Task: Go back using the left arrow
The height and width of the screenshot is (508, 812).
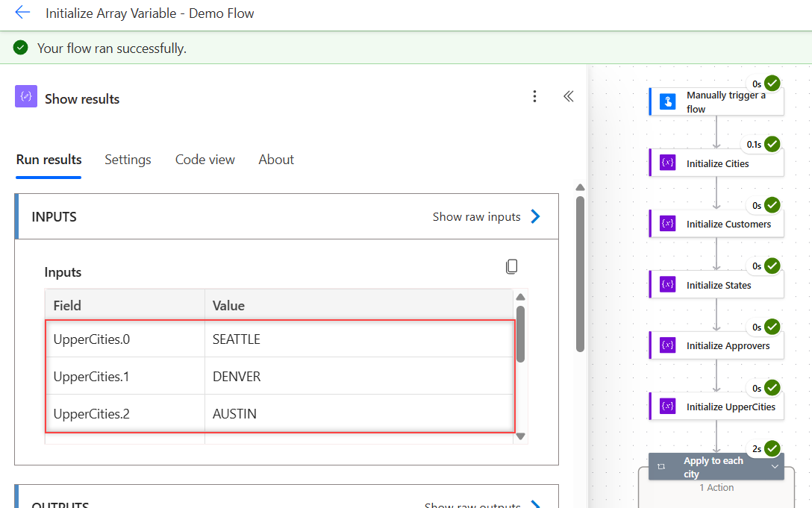Action: point(23,13)
